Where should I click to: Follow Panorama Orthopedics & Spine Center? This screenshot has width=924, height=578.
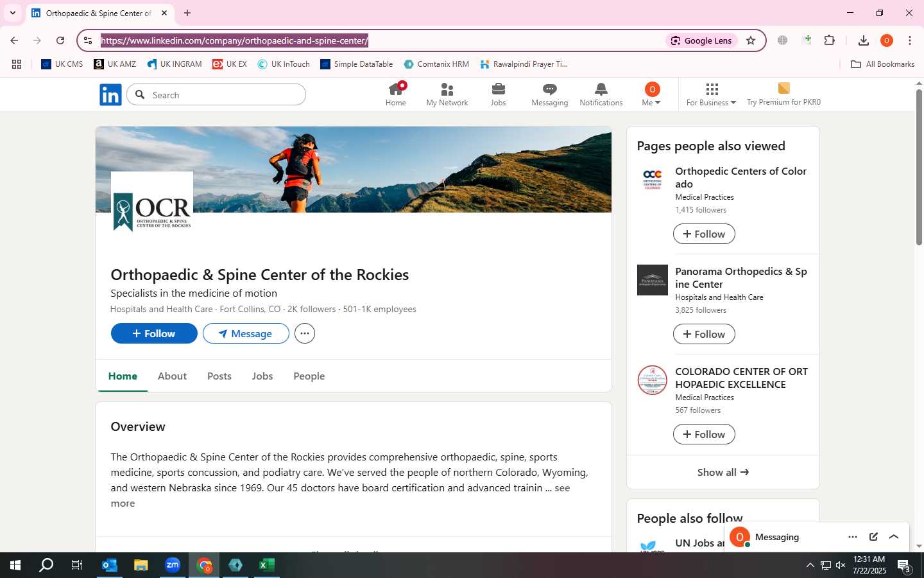(704, 334)
